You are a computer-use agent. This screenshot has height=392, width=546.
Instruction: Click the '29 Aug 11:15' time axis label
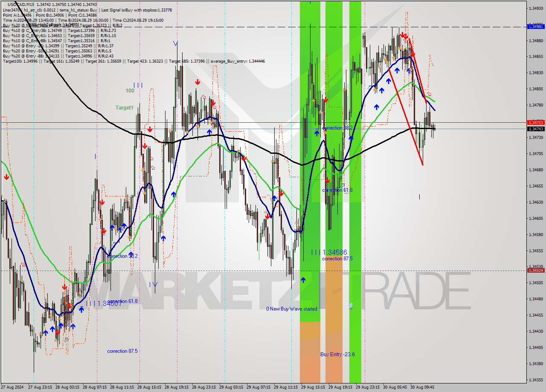286,387
